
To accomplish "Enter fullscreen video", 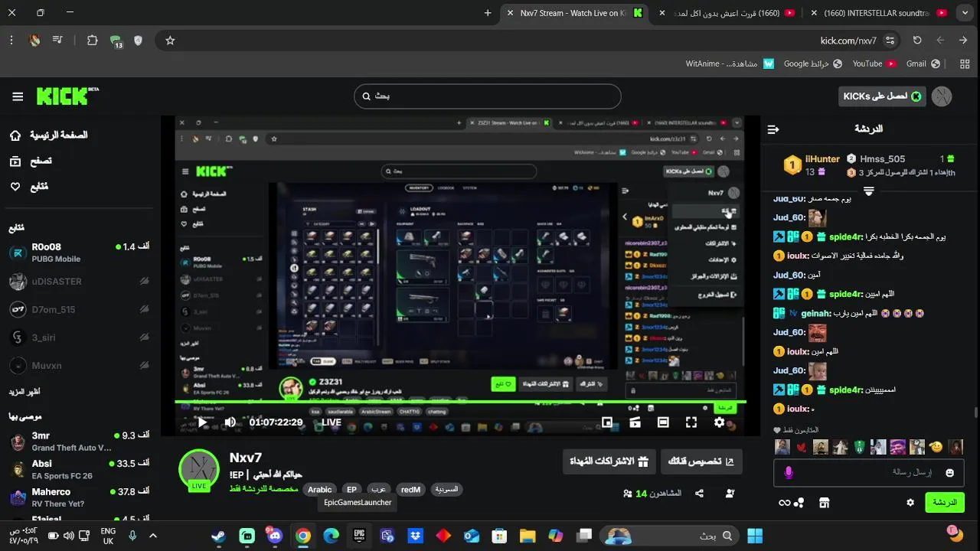I will pyautogui.click(x=691, y=422).
